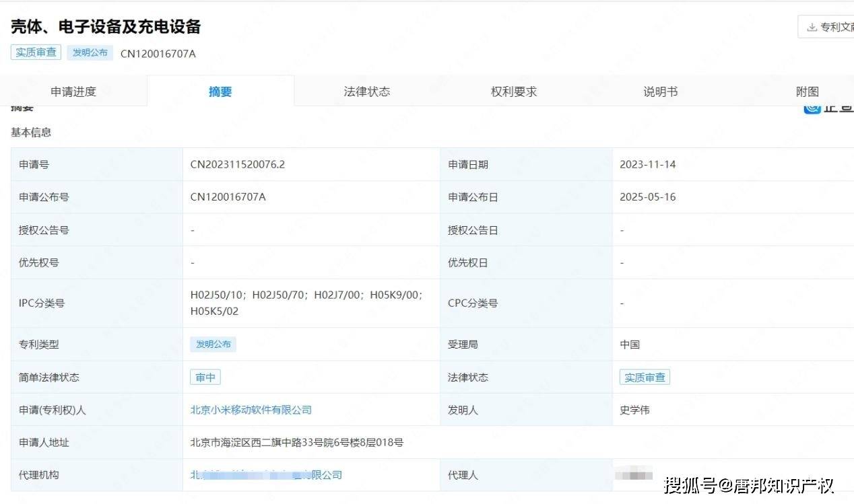This screenshot has width=854, height=504.
Task: Open the 说明书 tab
Action: 661,92
